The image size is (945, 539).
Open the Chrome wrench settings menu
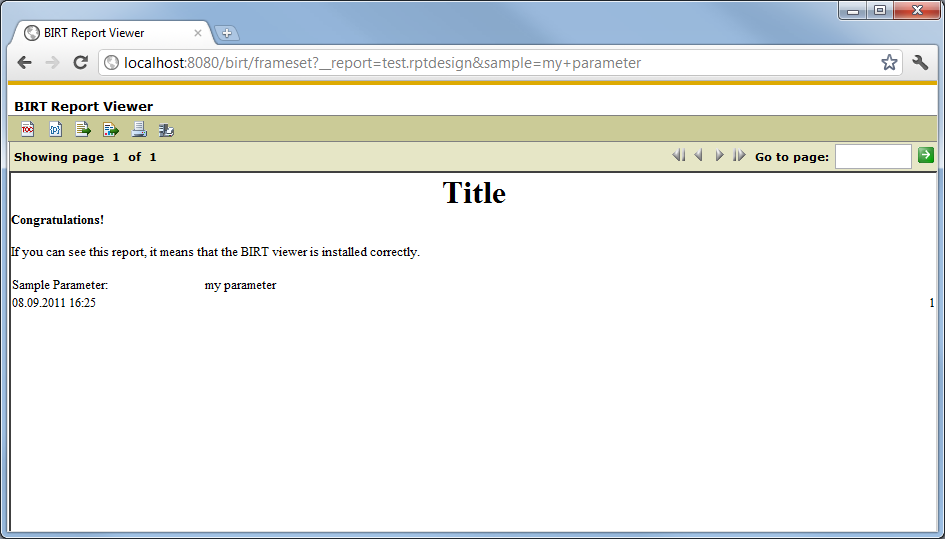point(920,63)
